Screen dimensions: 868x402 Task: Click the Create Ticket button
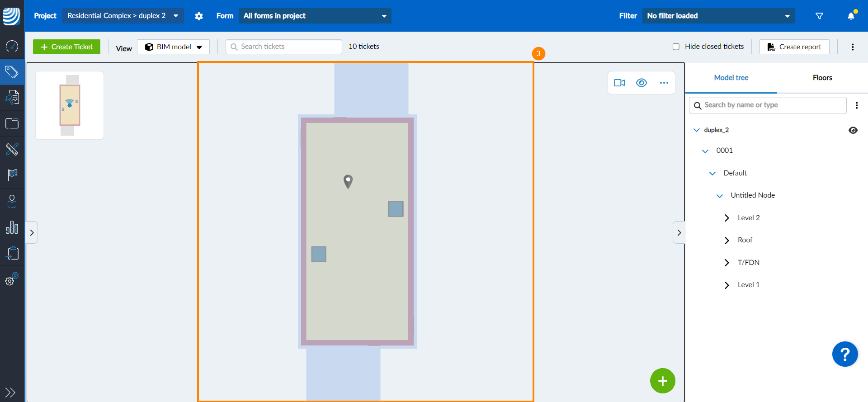[x=66, y=47]
